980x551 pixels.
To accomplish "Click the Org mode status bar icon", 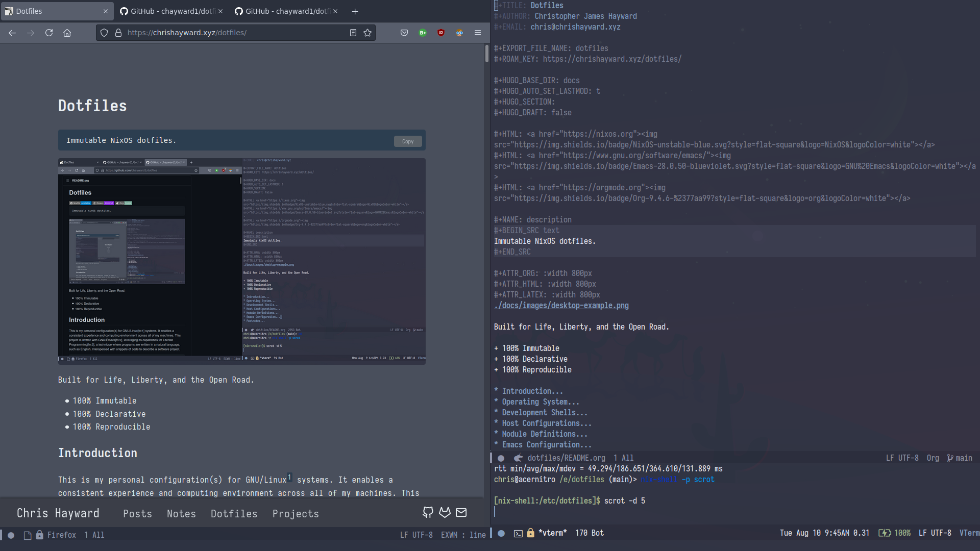I will [x=933, y=458].
